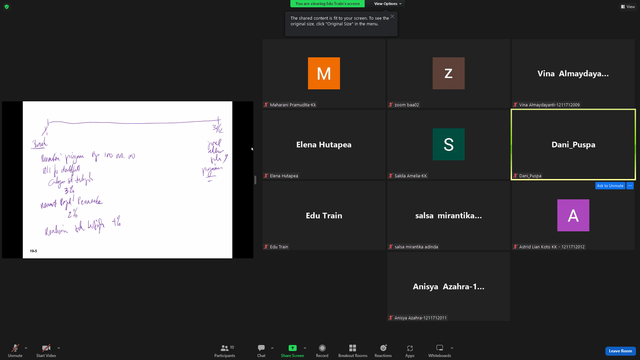Dismiss the shared content fit tooltip

point(392,16)
